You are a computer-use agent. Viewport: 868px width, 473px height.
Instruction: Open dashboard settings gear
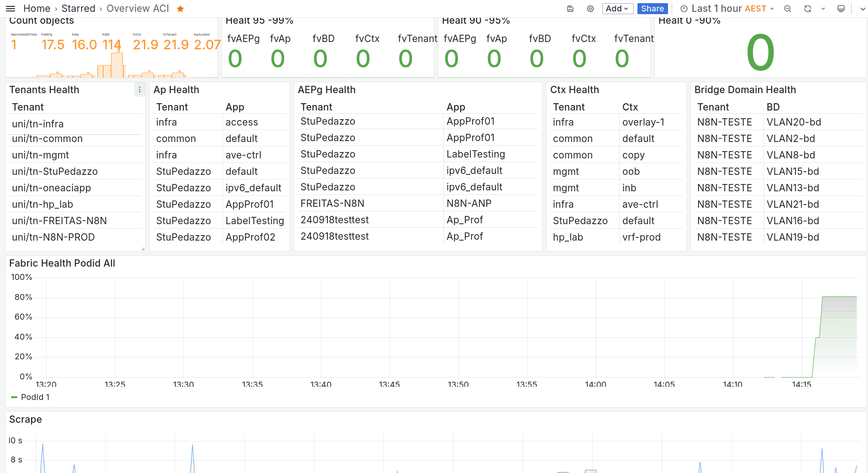coord(590,9)
